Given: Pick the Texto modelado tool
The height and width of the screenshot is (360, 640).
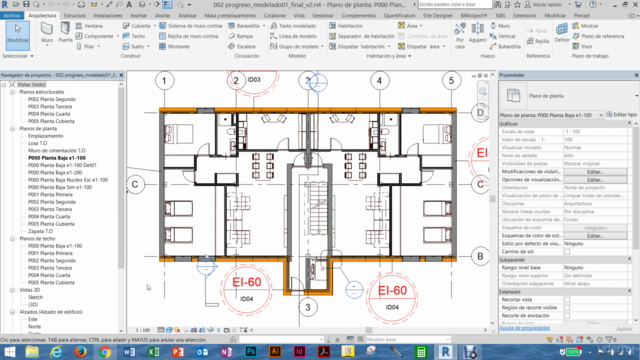Looking at the screenshot, I should [293, 26].
